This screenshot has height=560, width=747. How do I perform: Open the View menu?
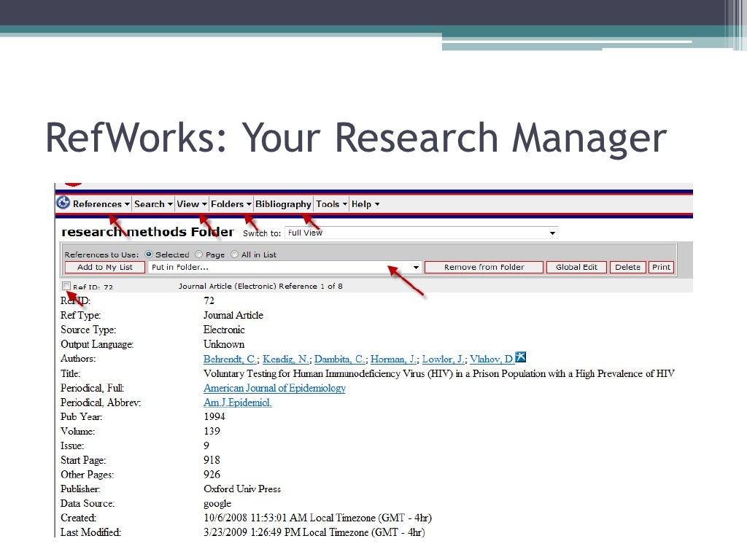pyautogui.click(x=192, y=204)
